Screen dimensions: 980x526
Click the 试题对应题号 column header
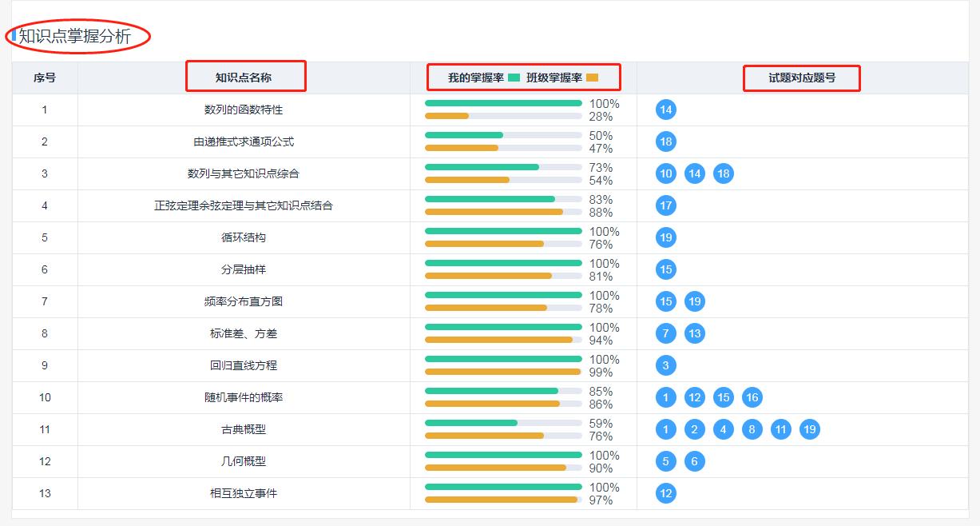[802, 77]
